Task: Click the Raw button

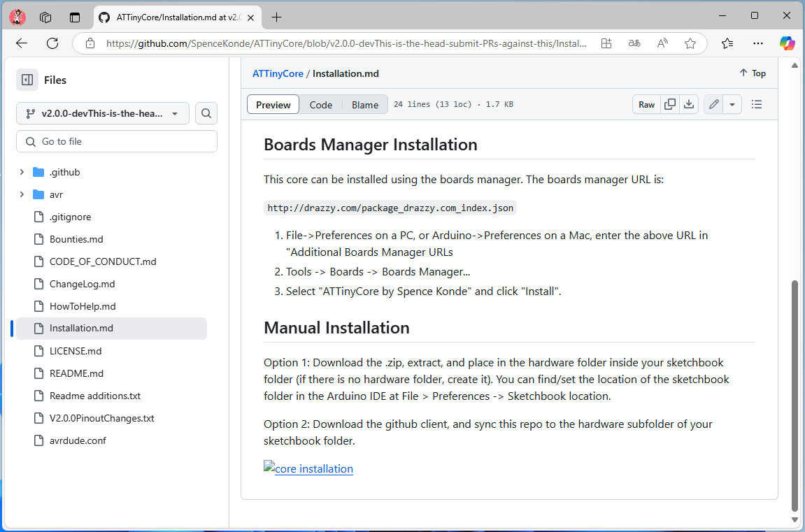Action: [x=646, y=105]
